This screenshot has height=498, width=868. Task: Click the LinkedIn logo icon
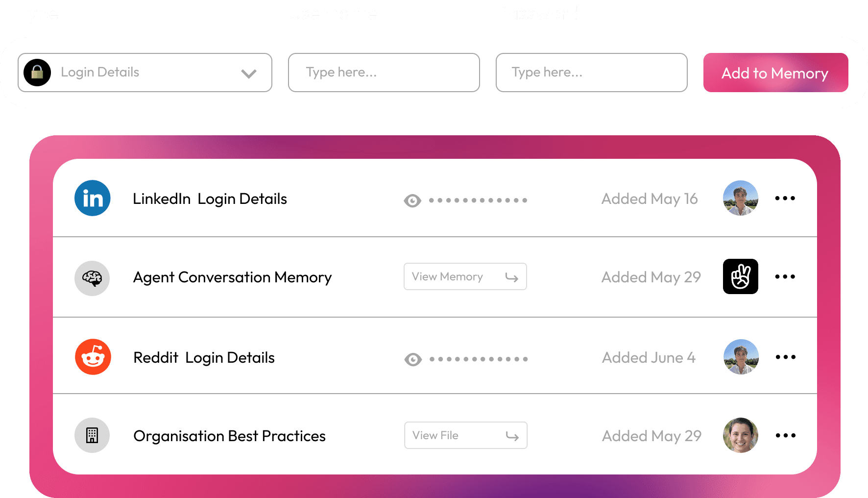[x=92, y=199]
